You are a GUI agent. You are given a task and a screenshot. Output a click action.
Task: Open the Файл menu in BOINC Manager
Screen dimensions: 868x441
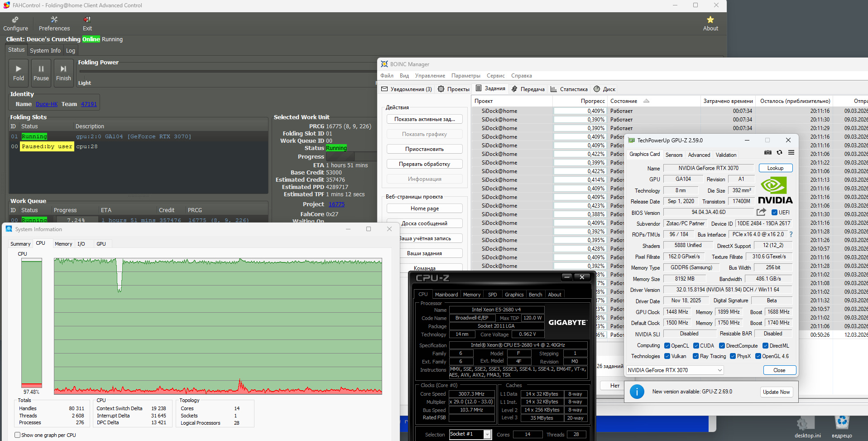point(387,76)
